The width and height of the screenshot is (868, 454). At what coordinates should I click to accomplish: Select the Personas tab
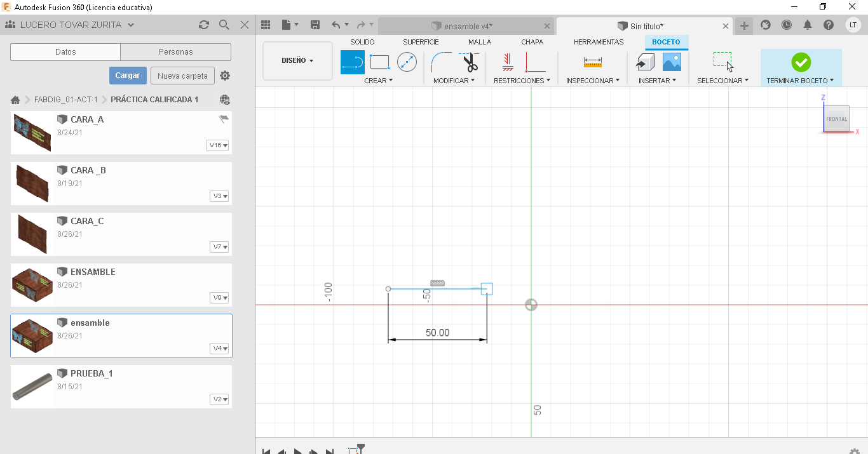tap(176, 52)
